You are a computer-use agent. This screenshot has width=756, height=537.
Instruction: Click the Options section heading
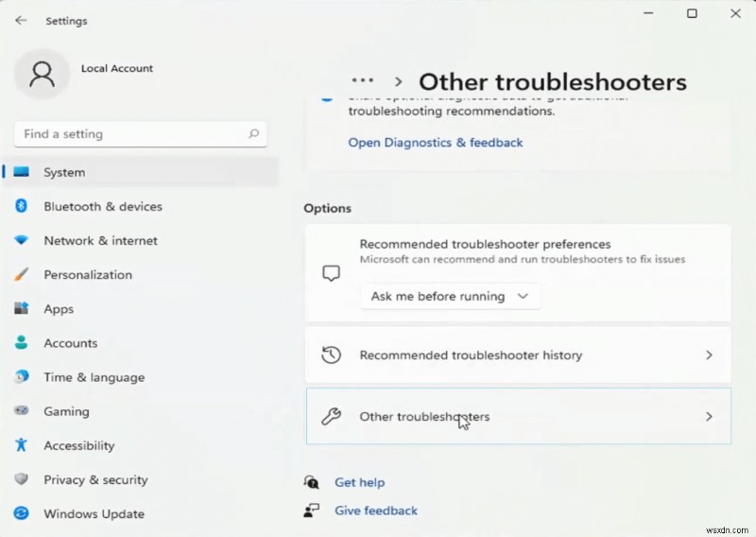[x=327, y=208]
